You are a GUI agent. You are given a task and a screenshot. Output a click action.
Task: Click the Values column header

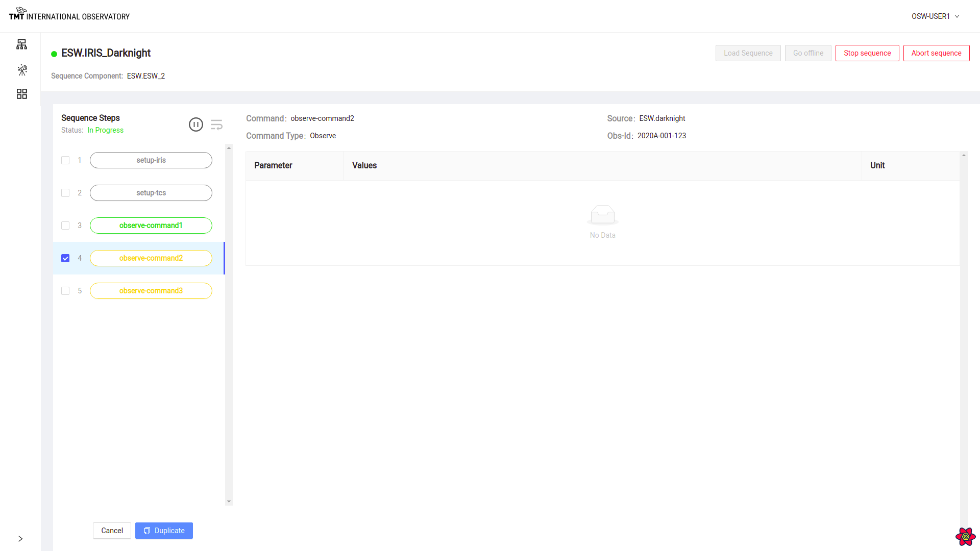pos(602,165)
